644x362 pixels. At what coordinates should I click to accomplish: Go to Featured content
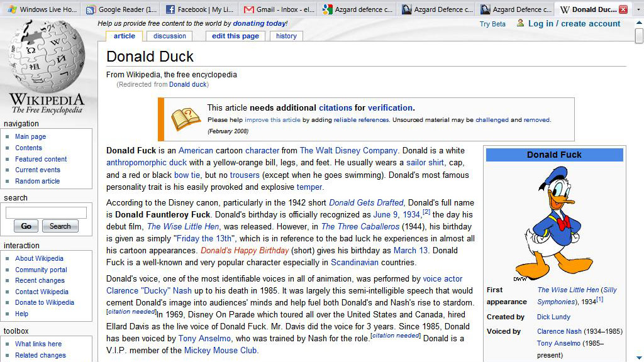pos(41,159)
